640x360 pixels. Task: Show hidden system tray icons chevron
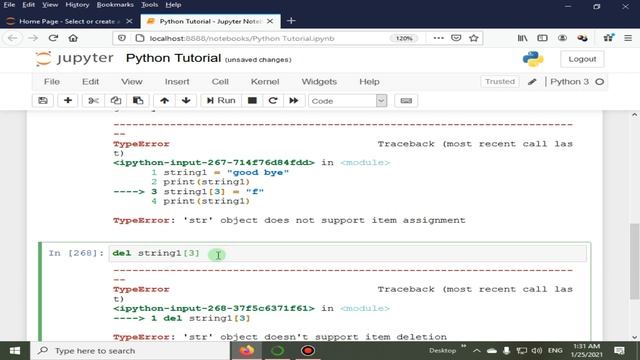point(476,351)
